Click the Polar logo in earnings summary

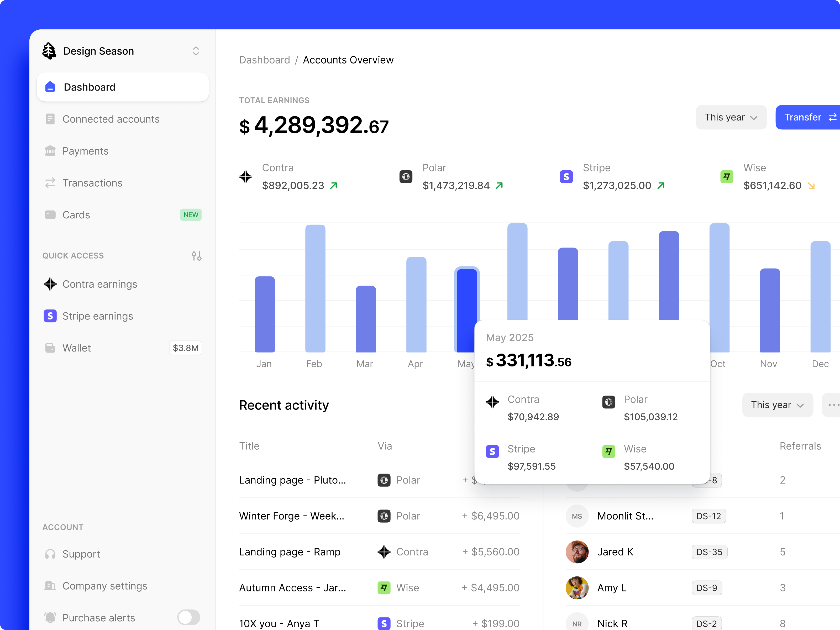pos(406,177)
